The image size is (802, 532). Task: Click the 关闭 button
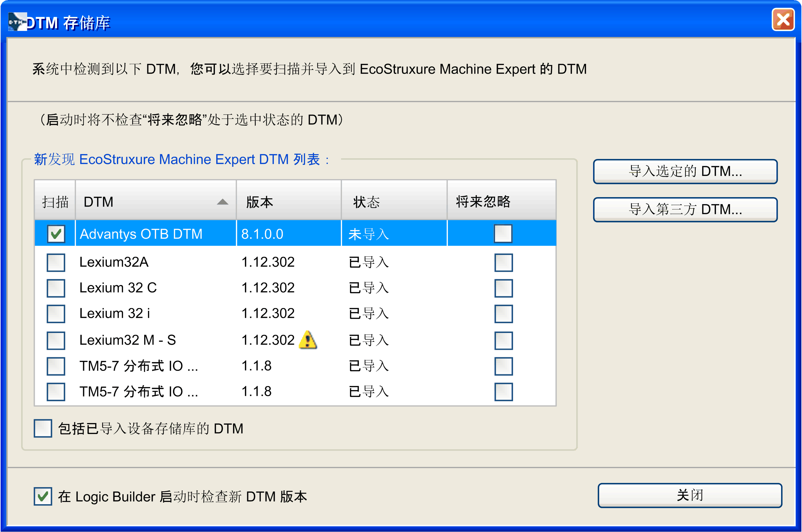(x=689, y=495)
